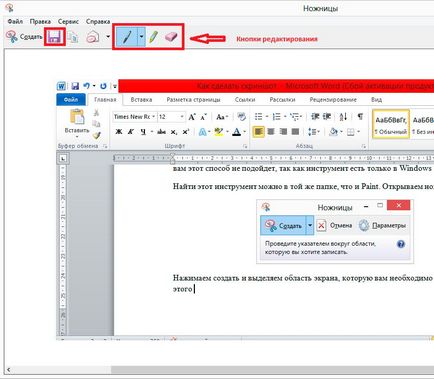Open the Pen options dropdown arrow
This screenshot has width=434, height=379.
(x=141, y=37)
